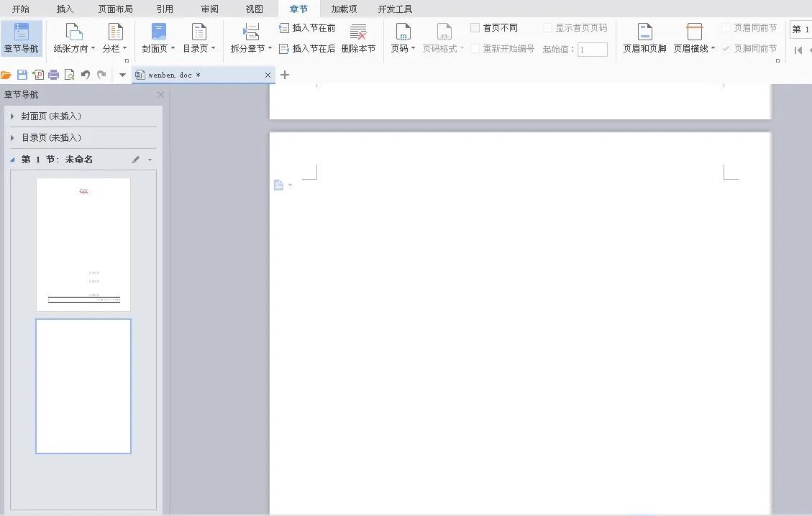This screenshot has height=516, width=812.
Task: Toggle the 章节导航 navigation pane button
Action: click(x=22, y=38)
